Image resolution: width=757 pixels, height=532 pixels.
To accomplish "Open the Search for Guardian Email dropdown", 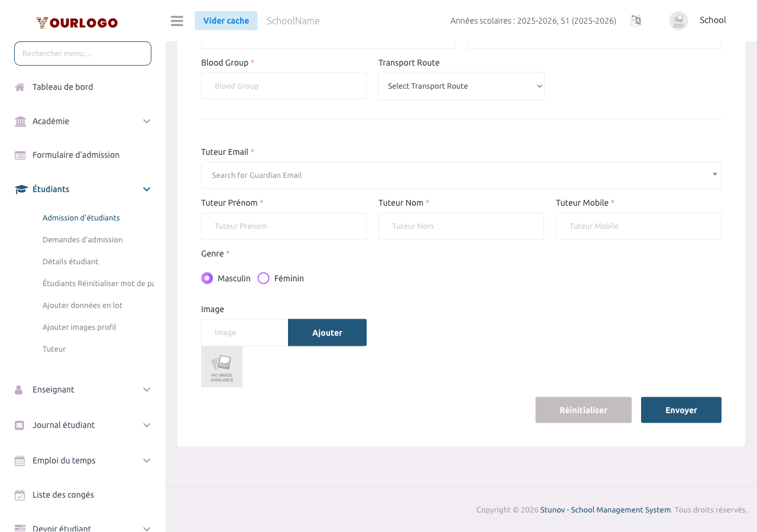I will pyautogui.click(x=461, y=175).
